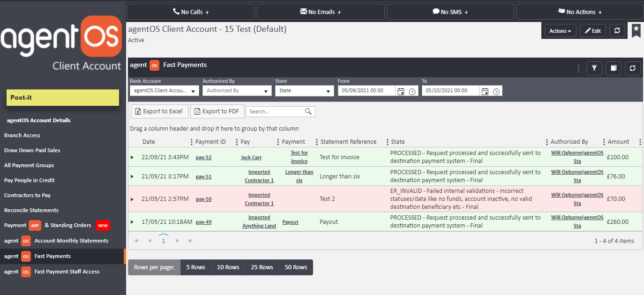Click the bookmark star icon at top right

pyautogui.click(x=636, y=29)
